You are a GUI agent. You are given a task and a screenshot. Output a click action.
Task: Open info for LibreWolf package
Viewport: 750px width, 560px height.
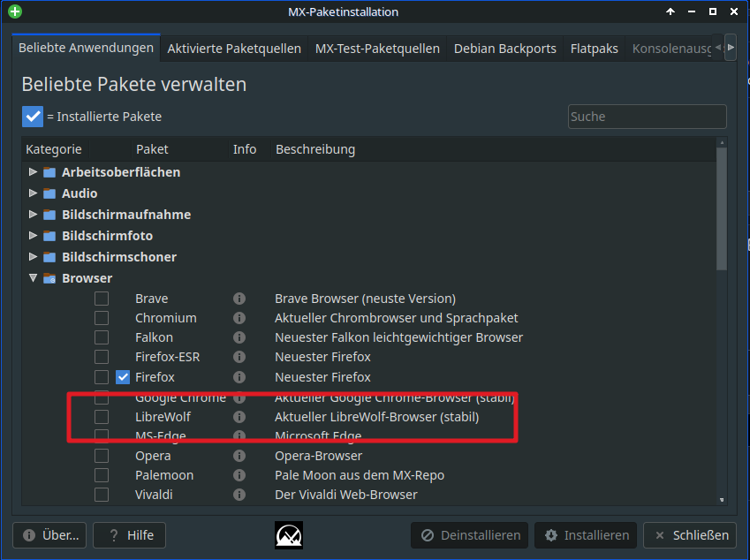coord(239,417)
